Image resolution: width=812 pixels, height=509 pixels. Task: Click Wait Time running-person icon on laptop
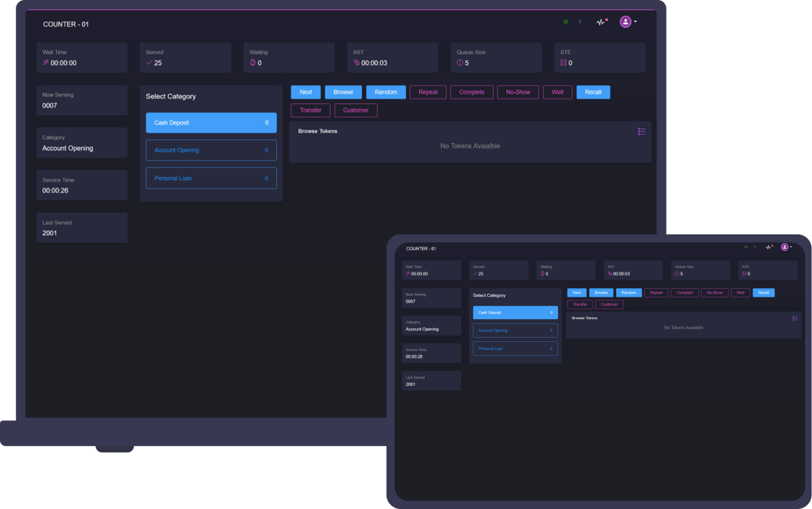[x=46, y=62]
